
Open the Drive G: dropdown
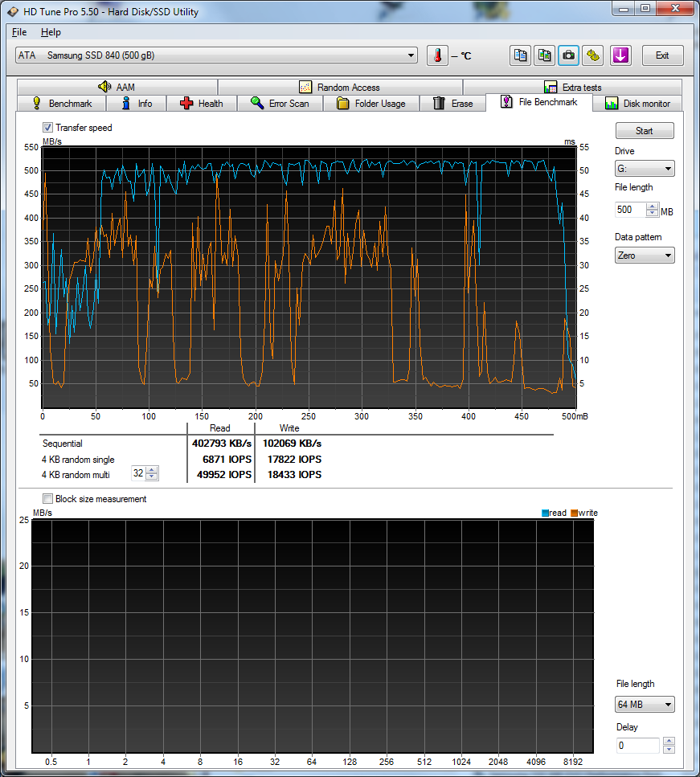(x=645, y=169)
